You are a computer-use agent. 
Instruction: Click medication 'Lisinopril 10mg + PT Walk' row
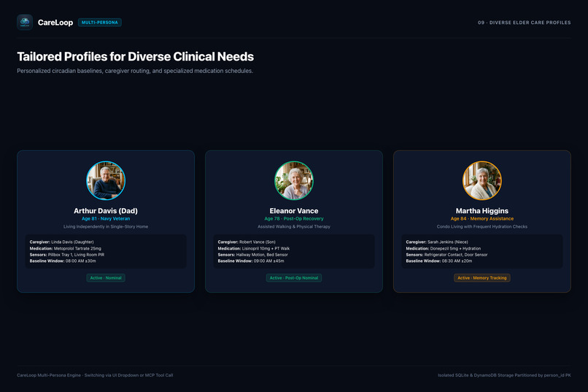(x=254, y=248)
